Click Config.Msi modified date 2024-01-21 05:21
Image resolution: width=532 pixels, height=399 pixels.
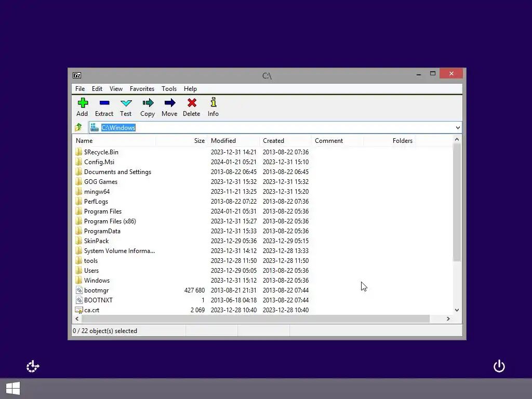pos(234,162)
